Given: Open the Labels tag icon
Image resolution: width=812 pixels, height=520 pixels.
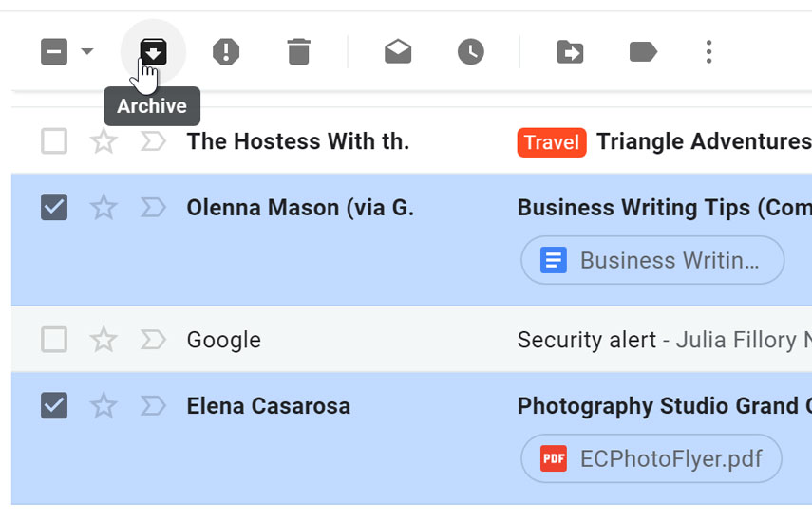Looking at the screenshot, I should [x=643, y=52].
